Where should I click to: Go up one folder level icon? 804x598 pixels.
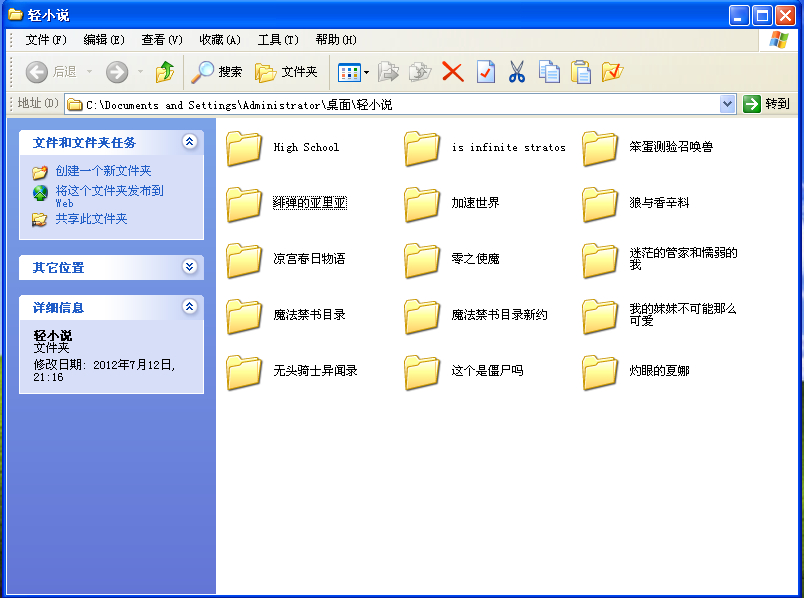tap(165, 72)
